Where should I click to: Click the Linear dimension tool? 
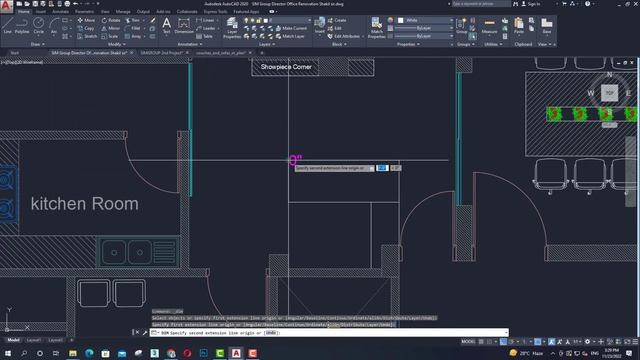click(x=205, y=20)
